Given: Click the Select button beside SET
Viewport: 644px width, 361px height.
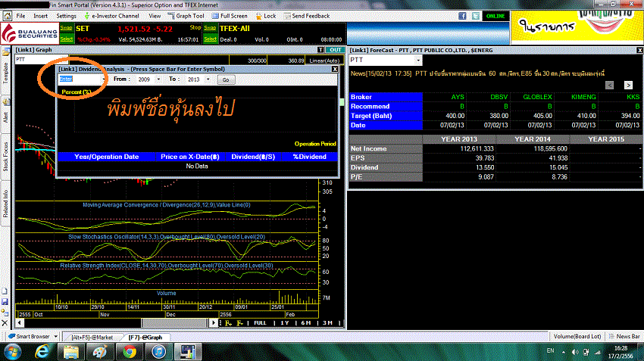Looking at the screenshot, I should point(66,39).
